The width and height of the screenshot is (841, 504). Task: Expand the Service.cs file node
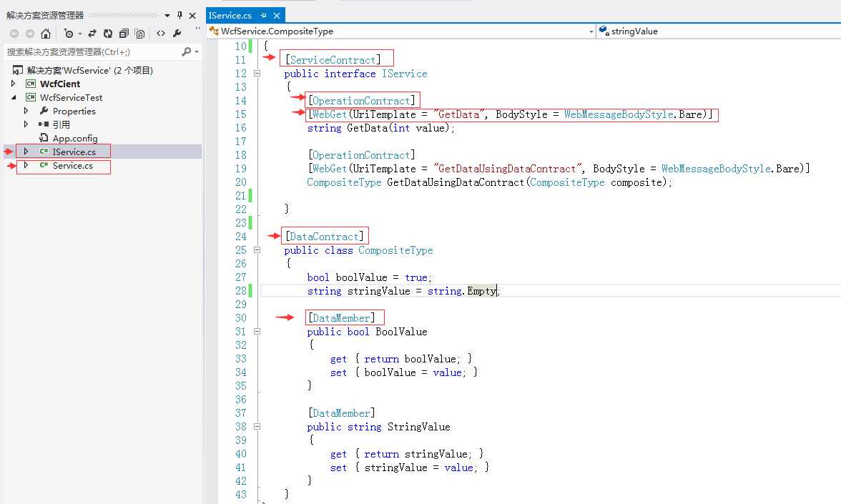[x=26, y=166]
